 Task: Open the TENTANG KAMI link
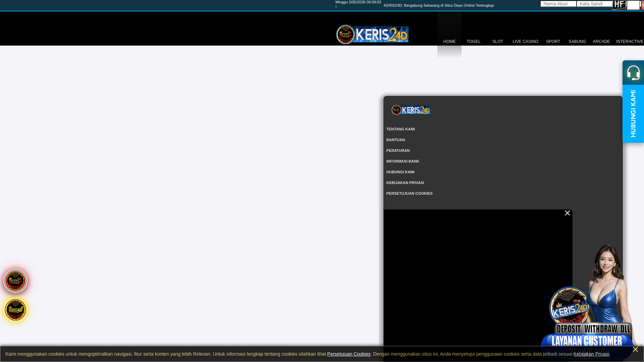400,129
